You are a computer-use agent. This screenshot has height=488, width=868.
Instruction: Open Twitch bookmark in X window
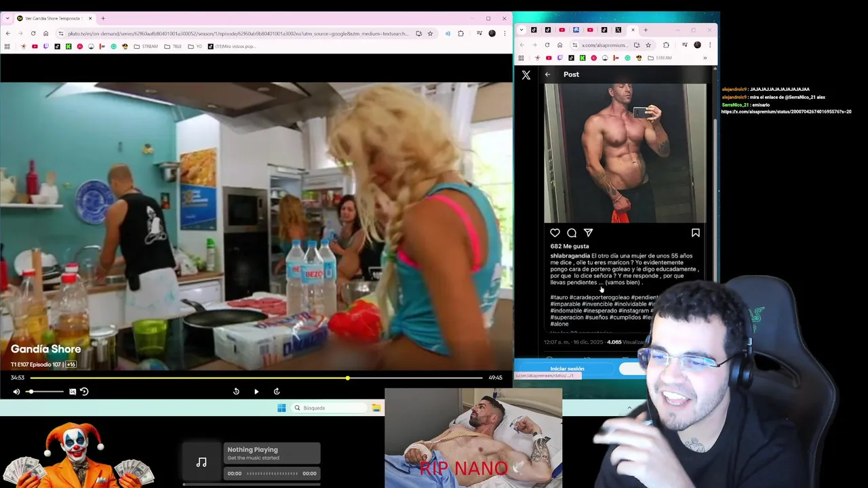[x=560, y=58]
